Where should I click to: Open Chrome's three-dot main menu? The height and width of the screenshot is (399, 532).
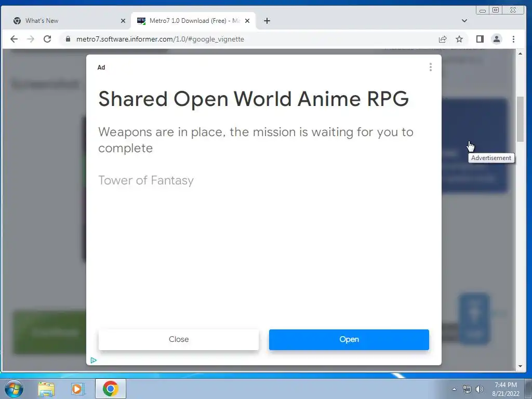[513, 39]
